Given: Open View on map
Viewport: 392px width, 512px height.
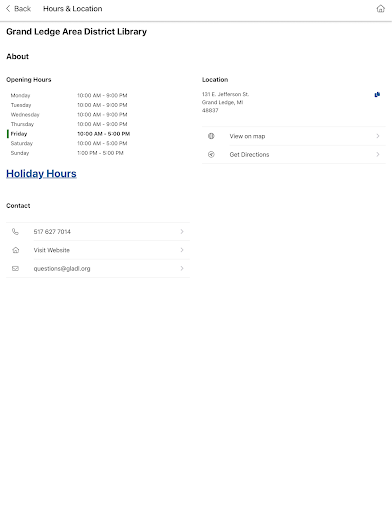Looking at the screenshot, I should point(294,136).
